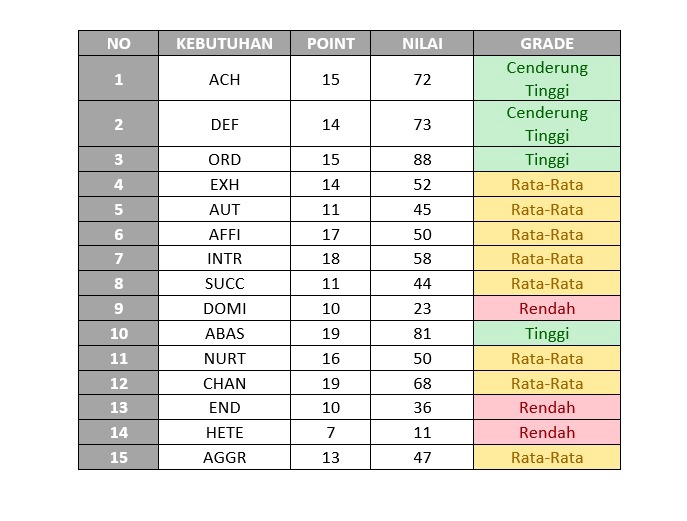Image resolution: width=687 pixels, height=521 pixels.
Task: Select the AGGR cell
Action: [224, 458]
